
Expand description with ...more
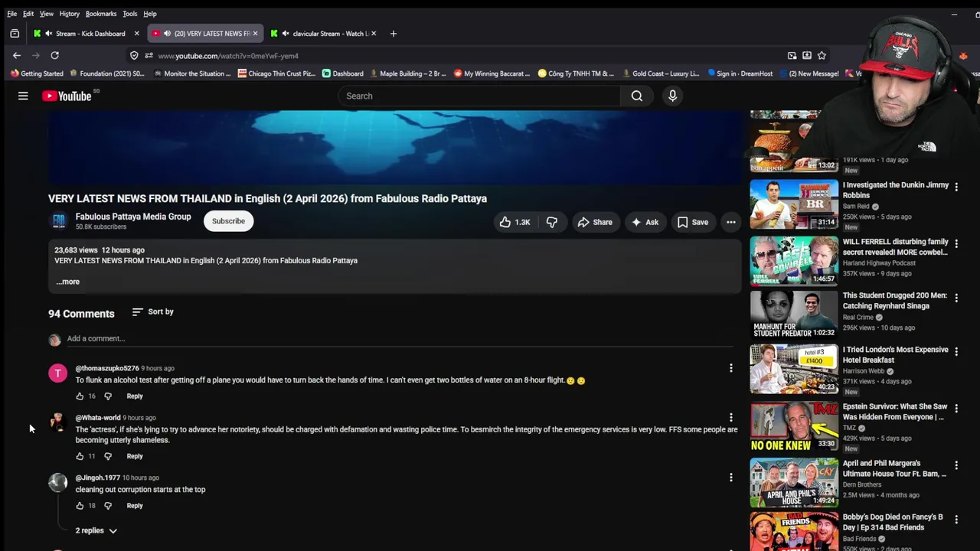click(67, 282)
